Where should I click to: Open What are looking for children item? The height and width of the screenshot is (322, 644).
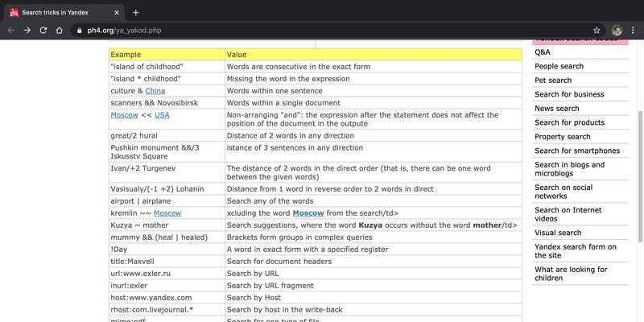(x=571, y=274)
